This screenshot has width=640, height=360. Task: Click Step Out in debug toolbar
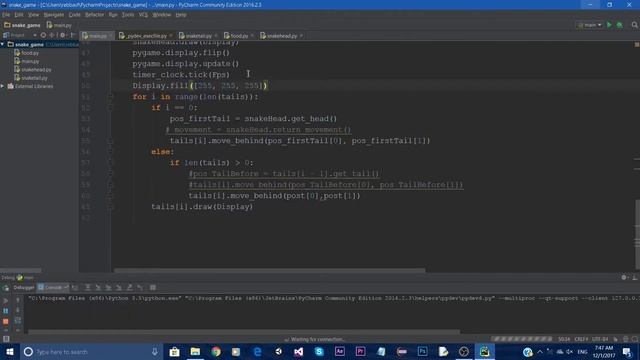pos(129,288)
